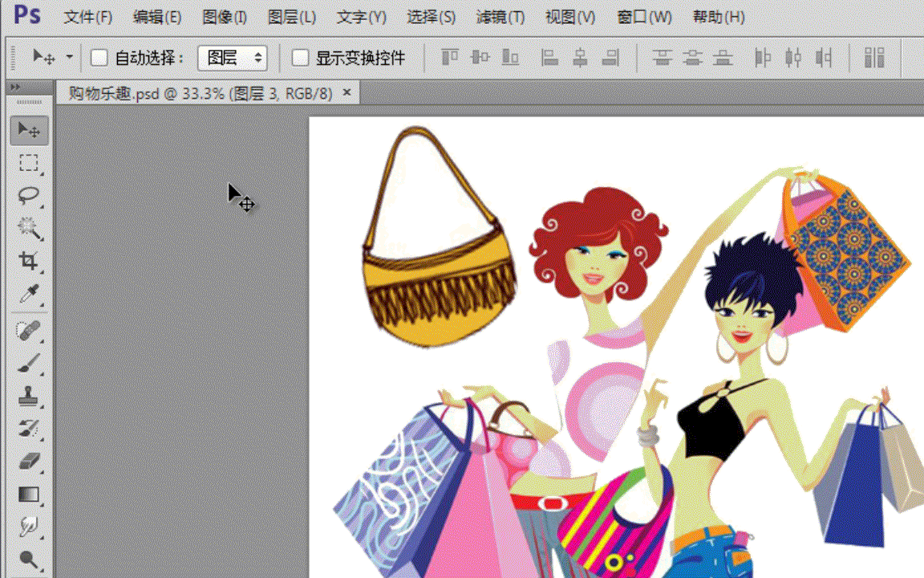Open the 编辑(E) menu

coord(156,17)
